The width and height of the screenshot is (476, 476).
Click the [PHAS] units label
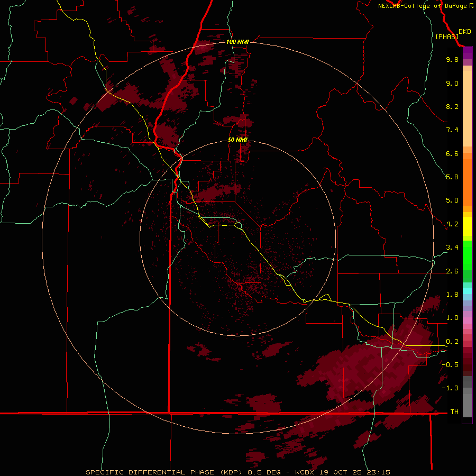tap(447, 36)
